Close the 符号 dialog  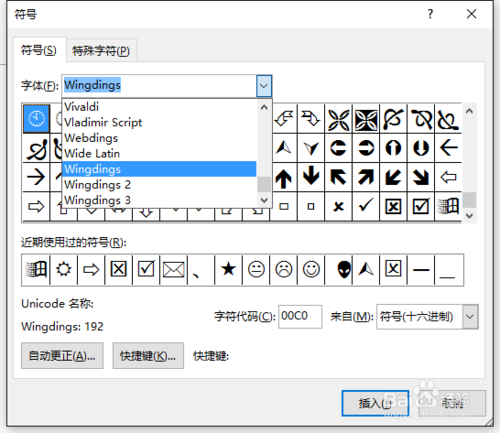tap(472, 14)
